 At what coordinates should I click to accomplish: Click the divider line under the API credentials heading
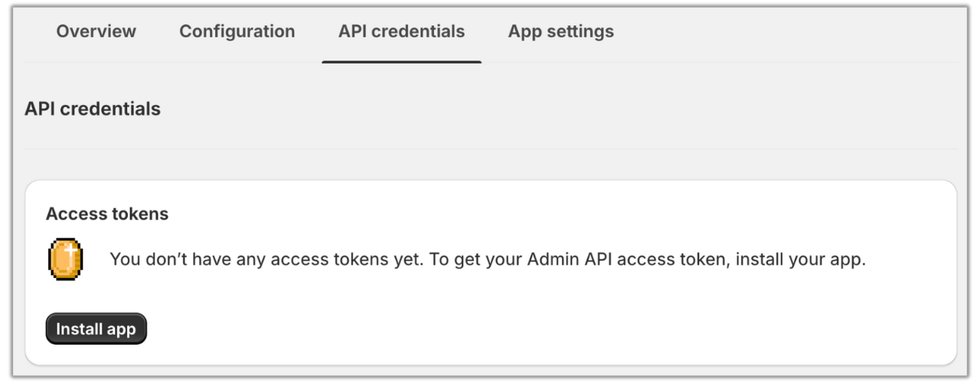(x=490, y=149)
